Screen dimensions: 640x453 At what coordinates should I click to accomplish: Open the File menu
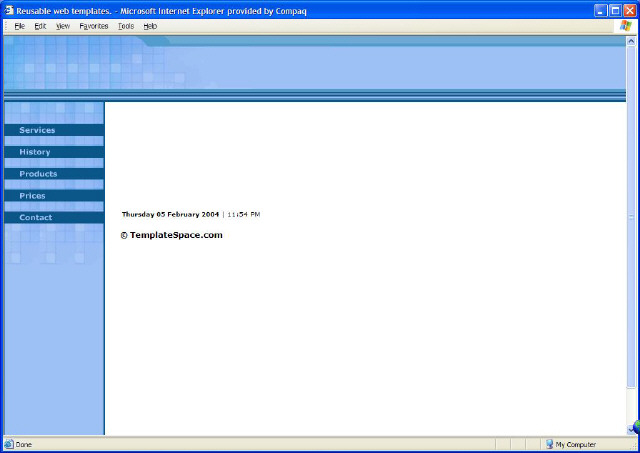[19, 26]
